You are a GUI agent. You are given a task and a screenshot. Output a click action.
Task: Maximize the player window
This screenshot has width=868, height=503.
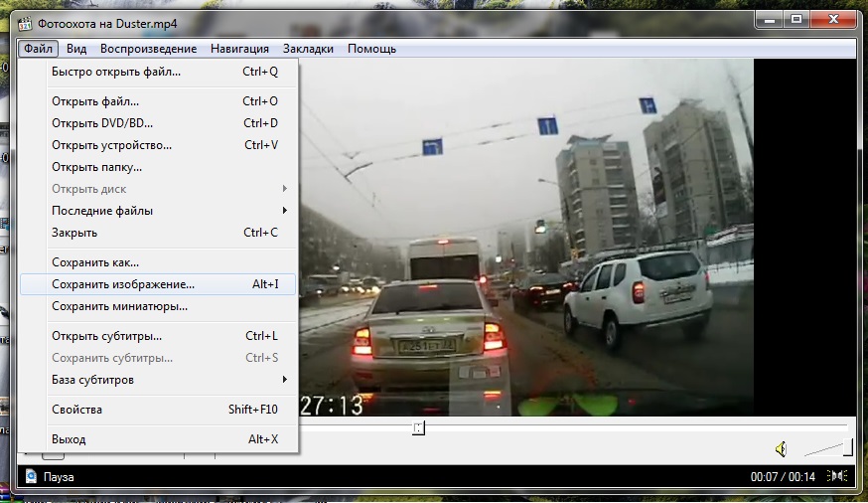(x=796, y=19)
